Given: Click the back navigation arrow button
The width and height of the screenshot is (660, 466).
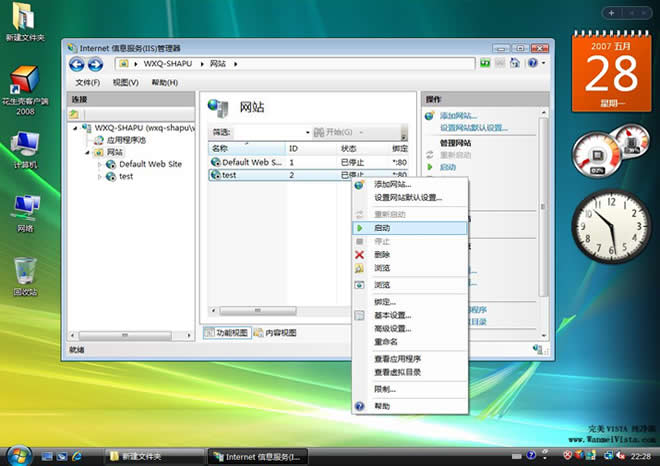Looking at the screenshot, I should 78,64.
